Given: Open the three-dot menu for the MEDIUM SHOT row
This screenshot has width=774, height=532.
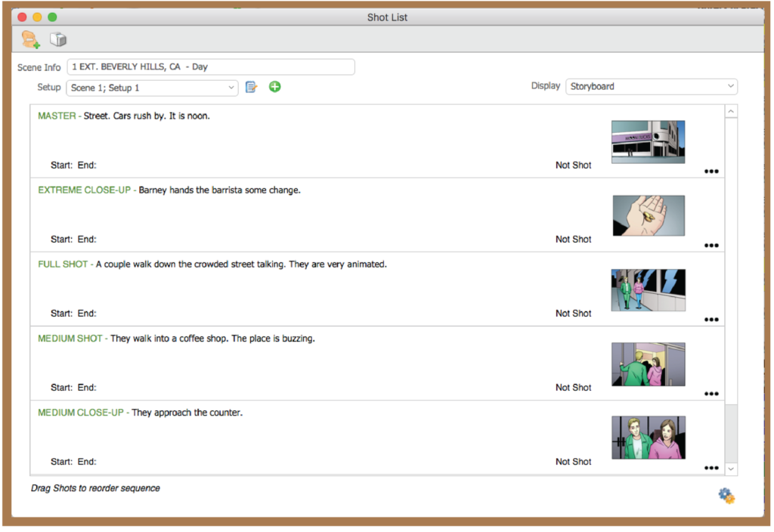Looking at the screenshot, I should pos(711,394).
